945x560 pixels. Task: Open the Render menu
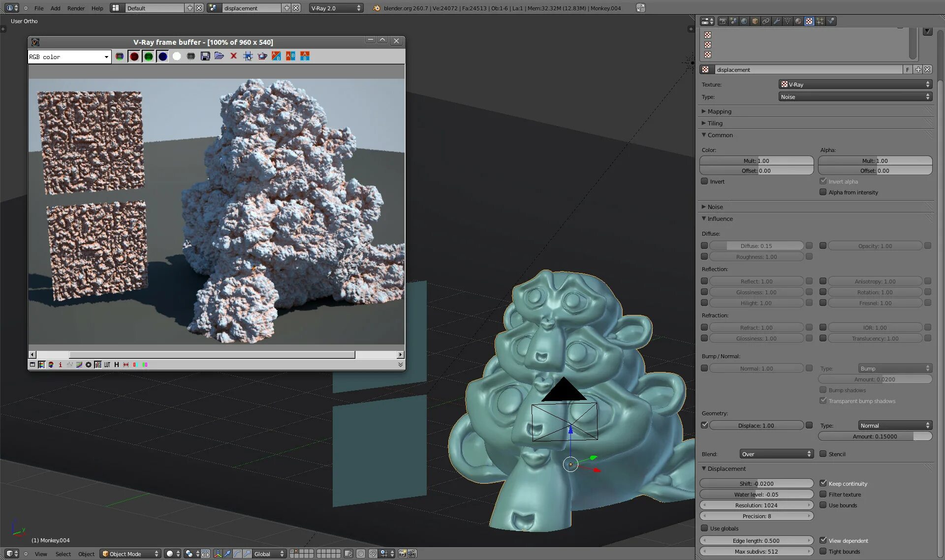point(76,8)
